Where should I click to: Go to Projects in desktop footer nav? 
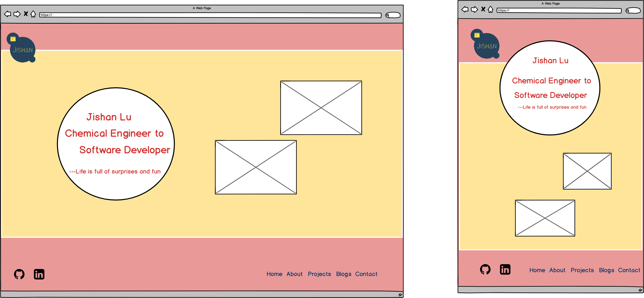[319, 274]
